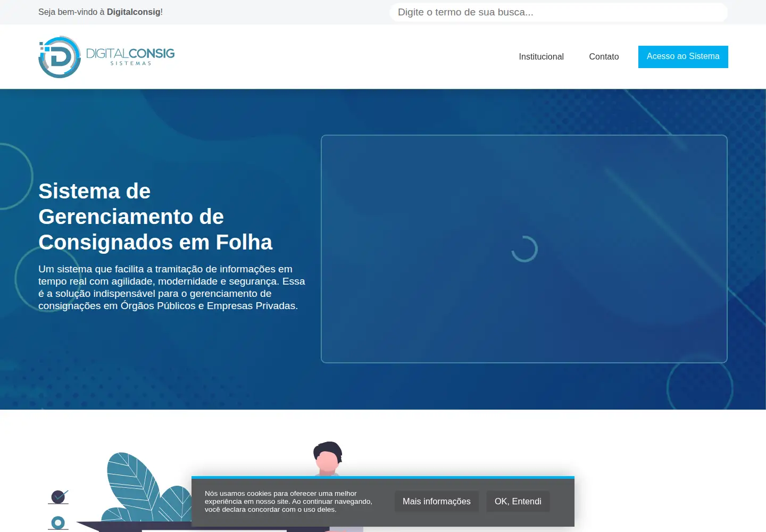The height and width of the screenshot is (532, 766).
Task: Focus the search field 'Digite o termo de sua busca'
Action: pos(559,12)
